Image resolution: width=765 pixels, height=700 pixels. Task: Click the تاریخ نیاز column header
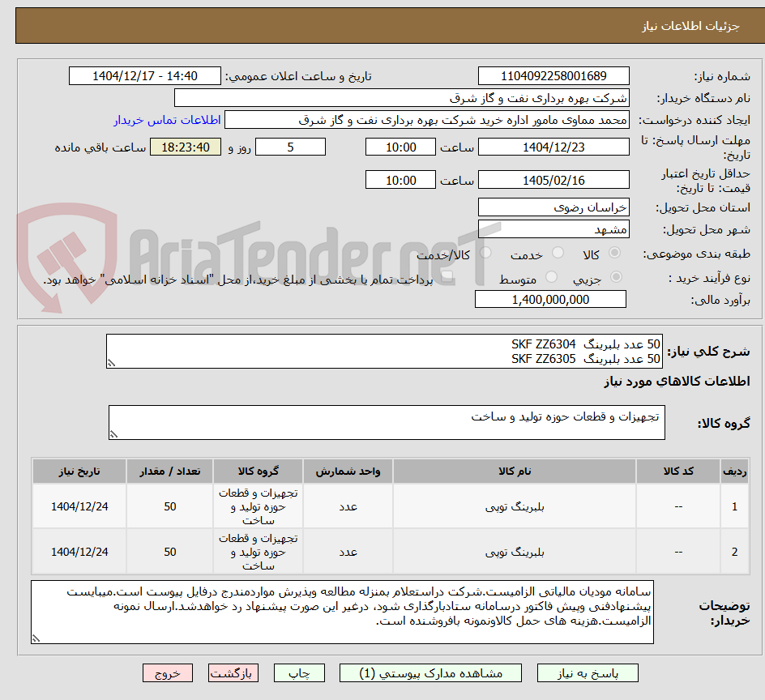tap(79, 472)
